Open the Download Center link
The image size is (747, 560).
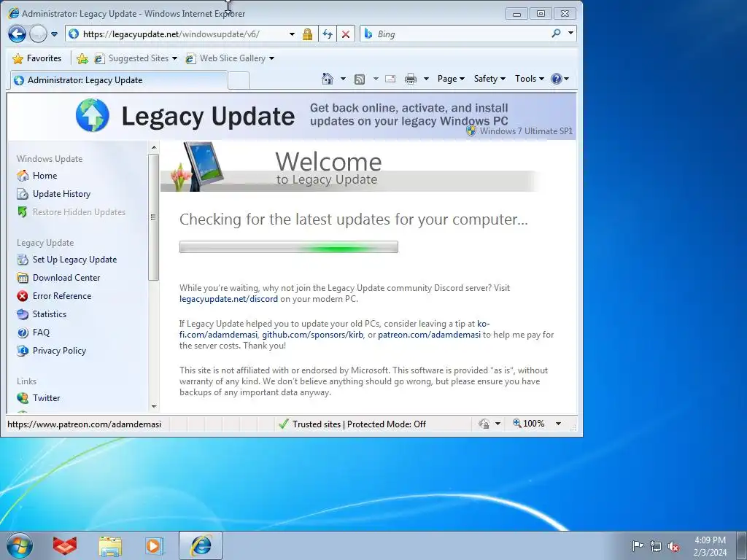point(66,278)
